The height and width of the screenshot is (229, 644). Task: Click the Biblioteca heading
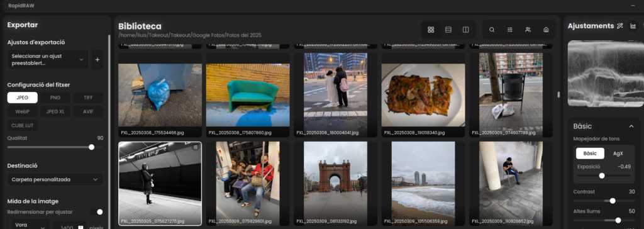(x=140, y=26)
